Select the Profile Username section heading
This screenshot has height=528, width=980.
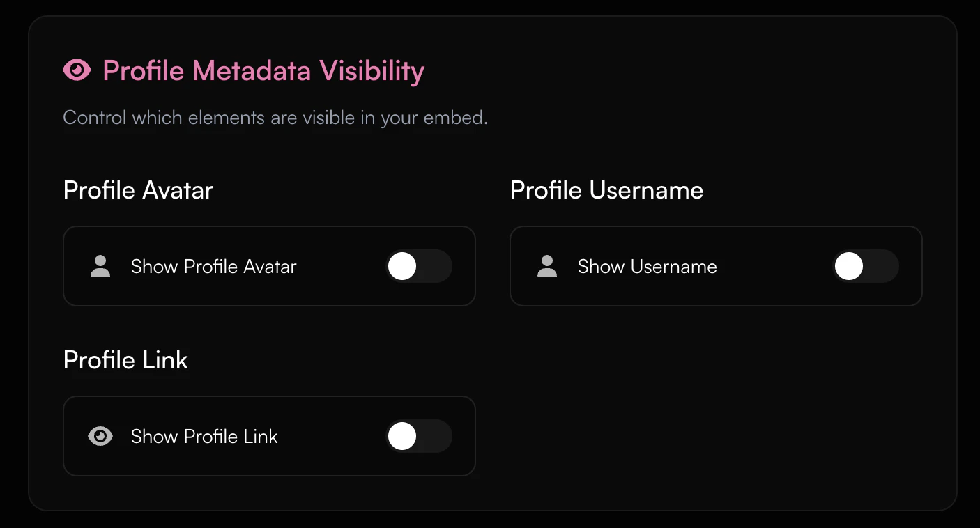click(x=606, y=190)
